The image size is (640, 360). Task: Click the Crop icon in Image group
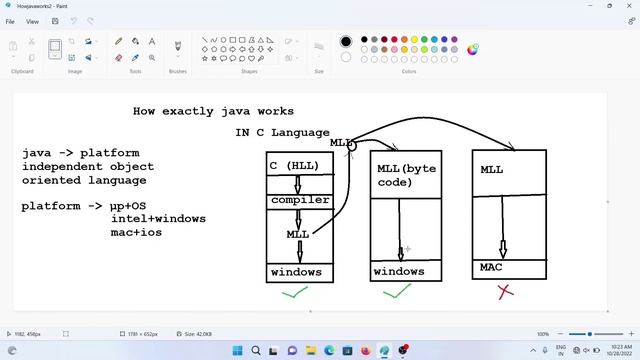click(71, 41)
